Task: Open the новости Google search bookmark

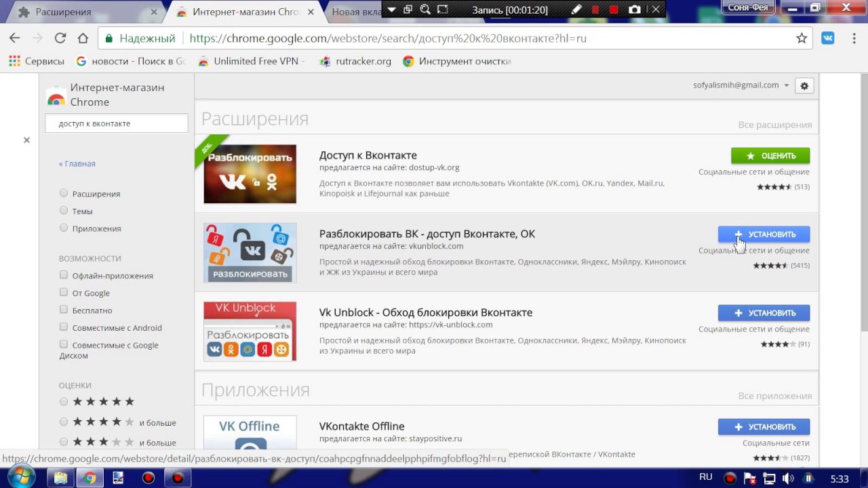Action: pos(131,61)
